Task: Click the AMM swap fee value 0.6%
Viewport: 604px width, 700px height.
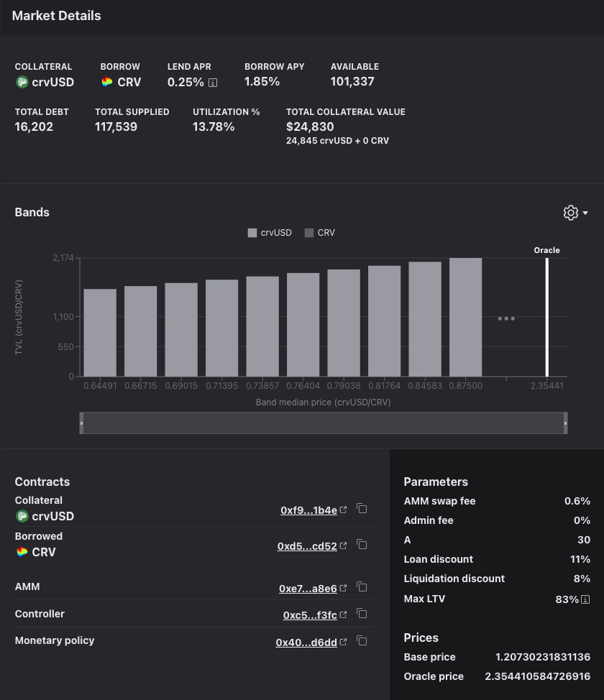Action: click(577, 502)
